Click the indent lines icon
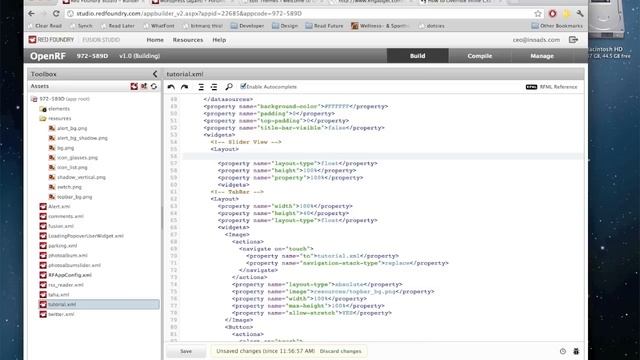The image size is (640, 360). click(201, 87)
